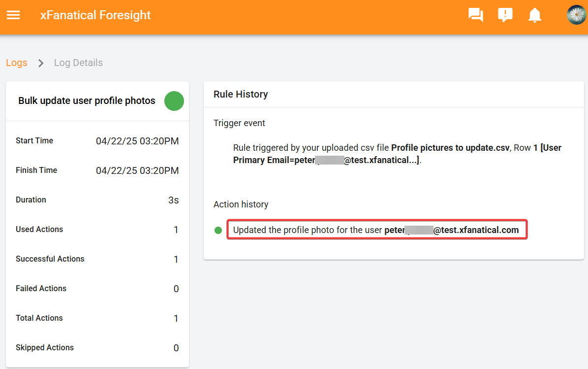This screenshot has width=588, height=369.
Task: Click the feedback announcement icon
Action: click(x=505, y=15)
